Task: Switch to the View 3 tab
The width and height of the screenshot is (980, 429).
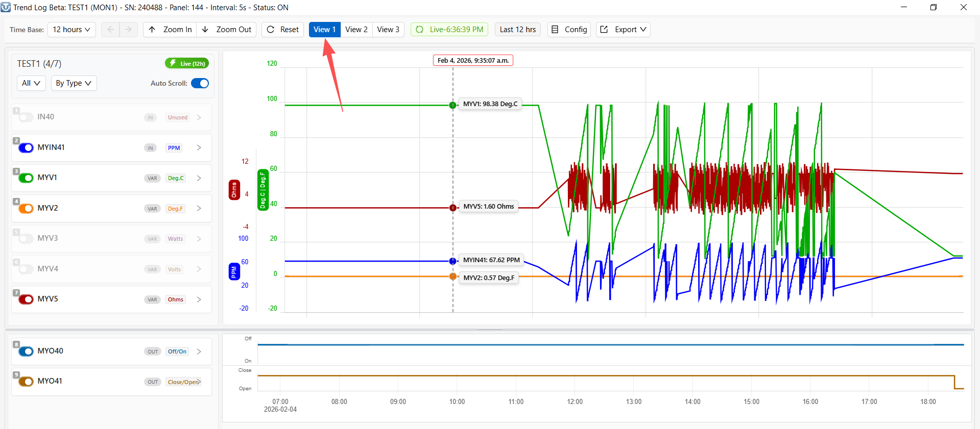Action: pyautogui.click(x=388, y=30)
